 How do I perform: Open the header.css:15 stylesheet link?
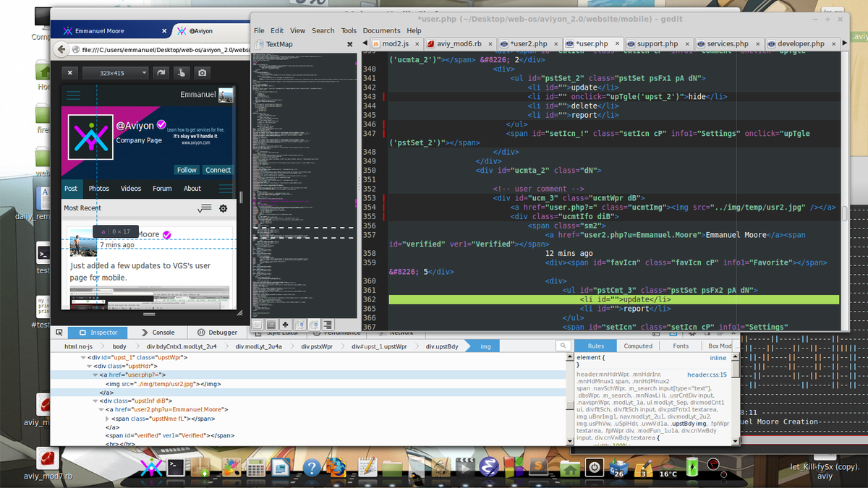tap(707, 375)
